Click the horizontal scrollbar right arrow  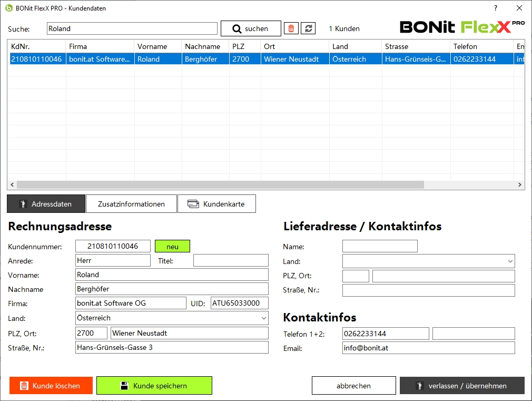pyautogui.click(x=519, y=185)
